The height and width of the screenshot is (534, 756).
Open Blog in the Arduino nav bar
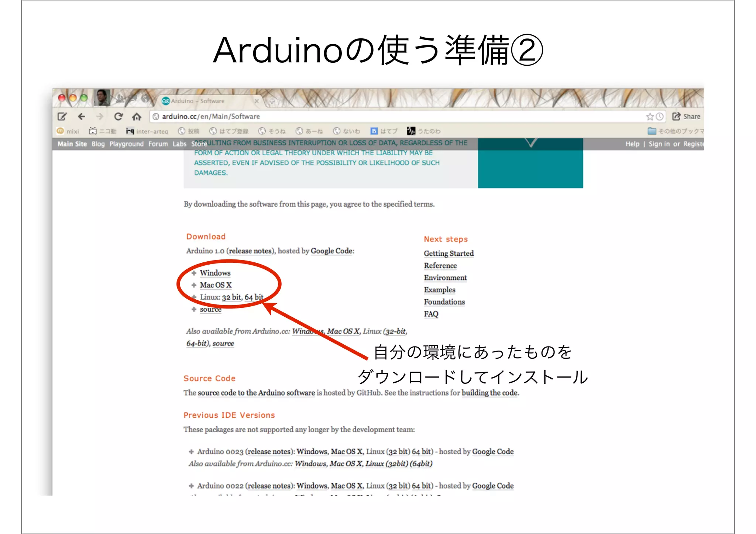tap(98, 144)
